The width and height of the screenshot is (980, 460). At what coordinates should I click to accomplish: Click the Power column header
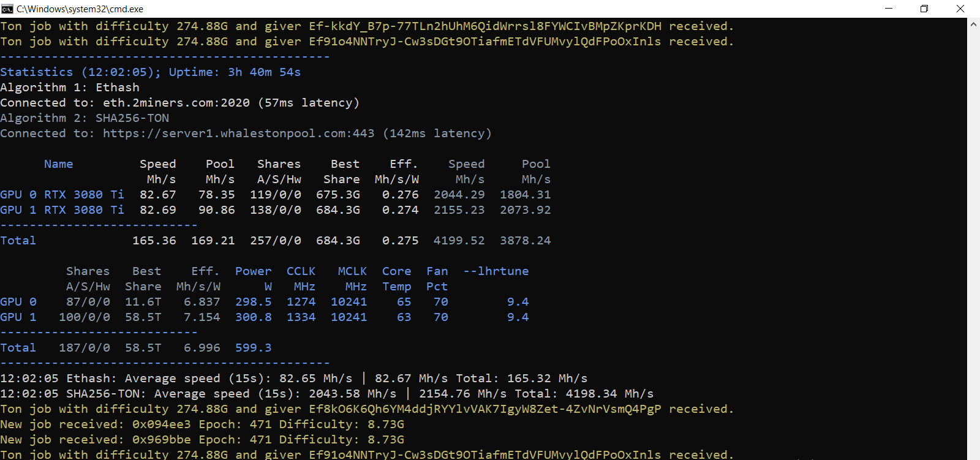(x=253, y=271)
